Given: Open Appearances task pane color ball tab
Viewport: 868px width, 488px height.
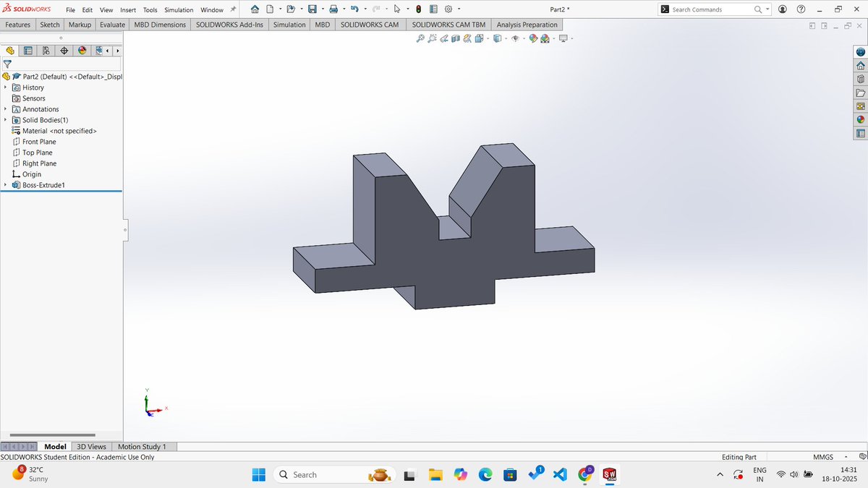Looking at the screenshot, I should tap(860, 119).
